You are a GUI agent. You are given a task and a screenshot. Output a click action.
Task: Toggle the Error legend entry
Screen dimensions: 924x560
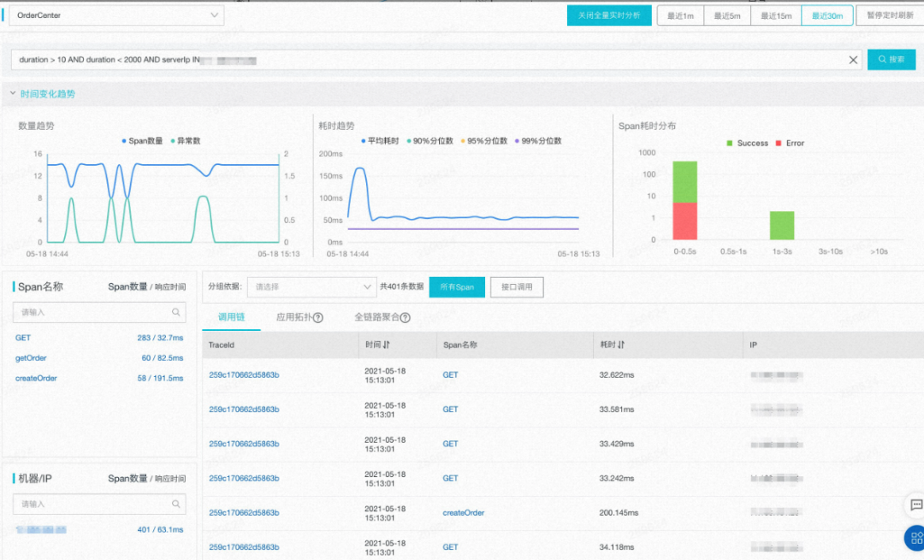(790, 143)
